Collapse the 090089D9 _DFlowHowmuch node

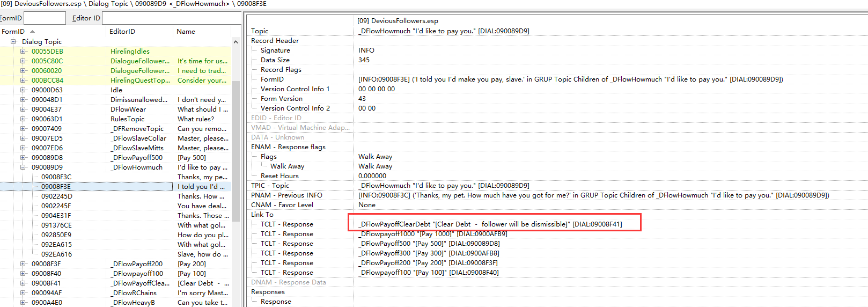tap(23, 167)
